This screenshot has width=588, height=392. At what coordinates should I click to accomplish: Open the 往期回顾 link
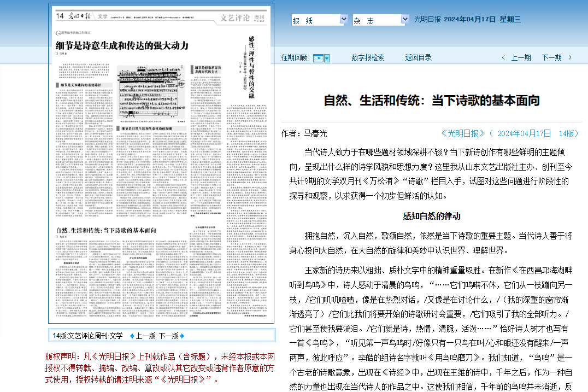(295, 58)
